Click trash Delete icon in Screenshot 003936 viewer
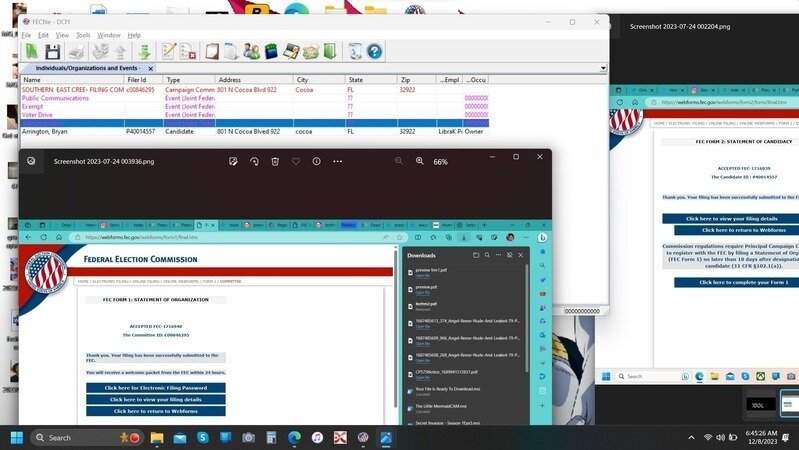 tap(275, 161)
